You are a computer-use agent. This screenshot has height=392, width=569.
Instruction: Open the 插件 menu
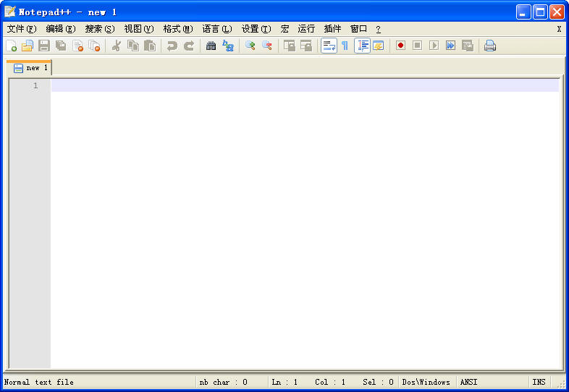click(x=332, y=29)
